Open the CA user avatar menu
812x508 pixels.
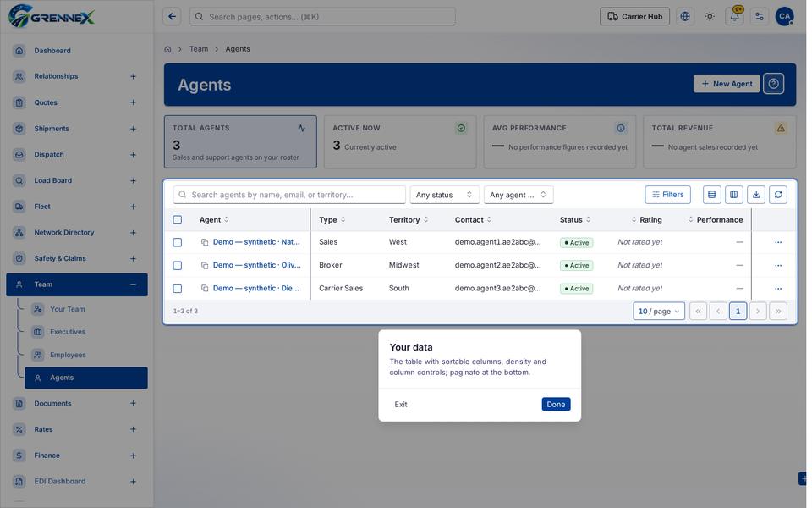pos(784,17)
